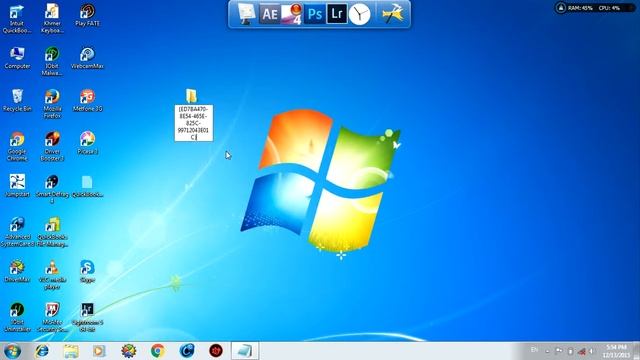Launch QuickBooks File Manager shortcut
Image resolution: width=640 pixels, height=360 pixels.
point(52,232)
